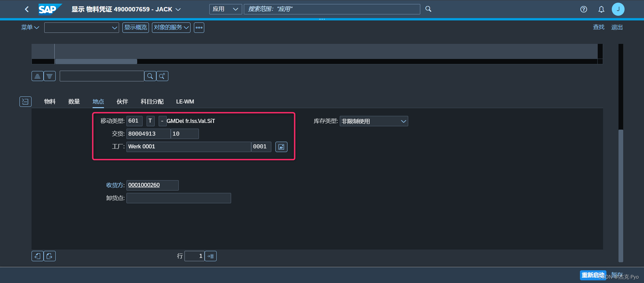Click the go-to-line icon next to 行 field

(x=211, y=256)
